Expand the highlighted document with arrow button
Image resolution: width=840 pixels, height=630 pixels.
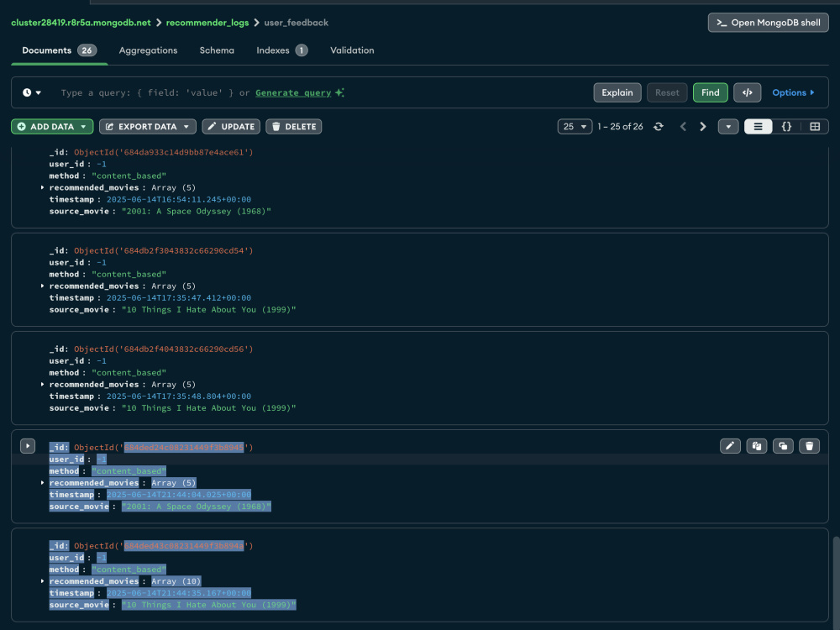tap(28, 446)
